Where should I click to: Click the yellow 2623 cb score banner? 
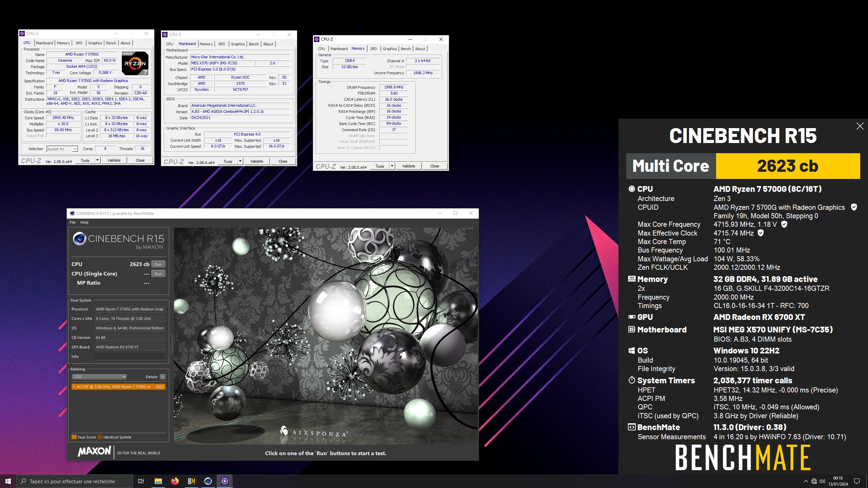point(788,166)
